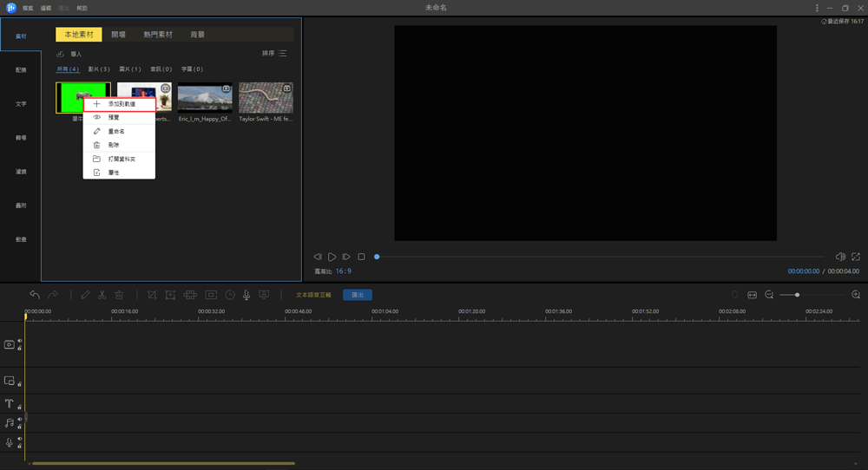Open the 16:9 aspect ratio dropdown

pyautogui.click(x=344, y=271)
